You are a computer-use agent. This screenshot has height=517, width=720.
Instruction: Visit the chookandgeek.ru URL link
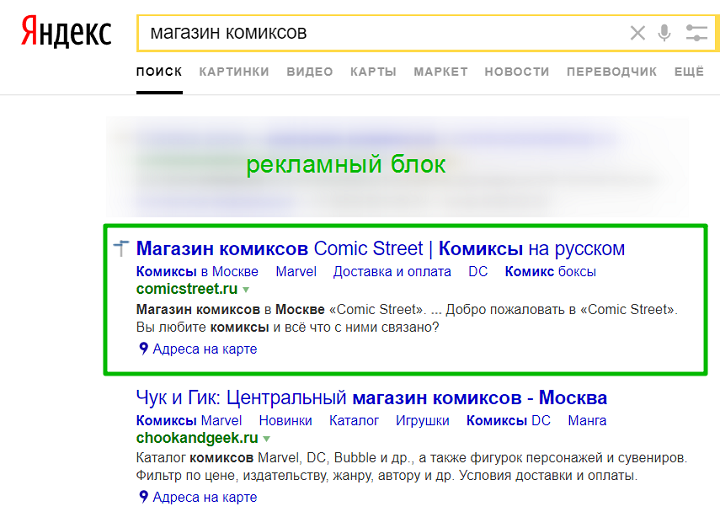click(x=197, y=438)
